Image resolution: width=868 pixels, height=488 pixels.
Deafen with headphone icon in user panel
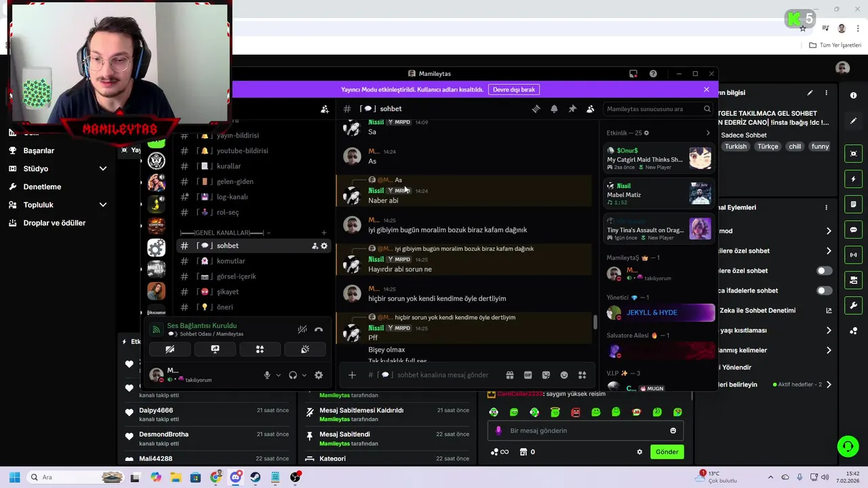tap(293, 375)
